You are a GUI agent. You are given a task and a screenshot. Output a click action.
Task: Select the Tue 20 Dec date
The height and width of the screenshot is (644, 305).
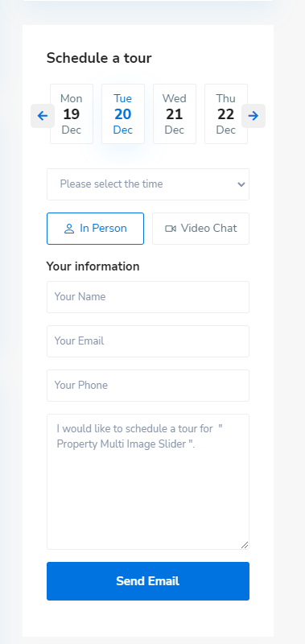(x=123, y=114)
